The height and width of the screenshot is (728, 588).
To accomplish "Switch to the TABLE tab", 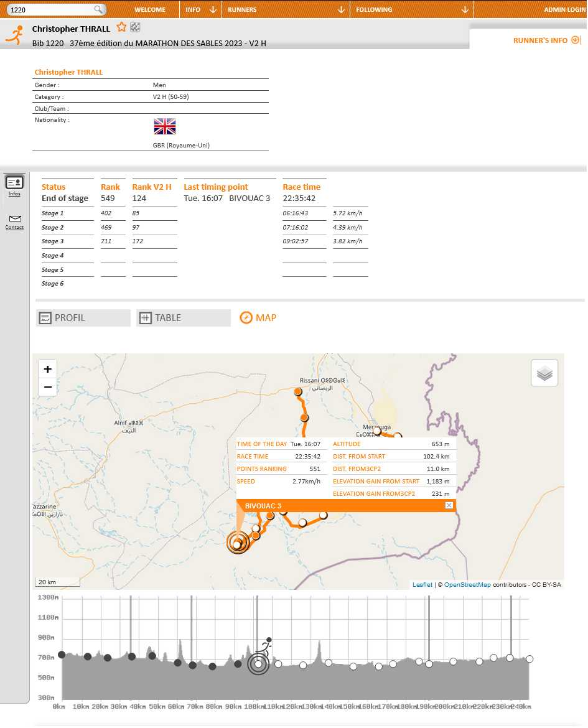I will (184, 318).
